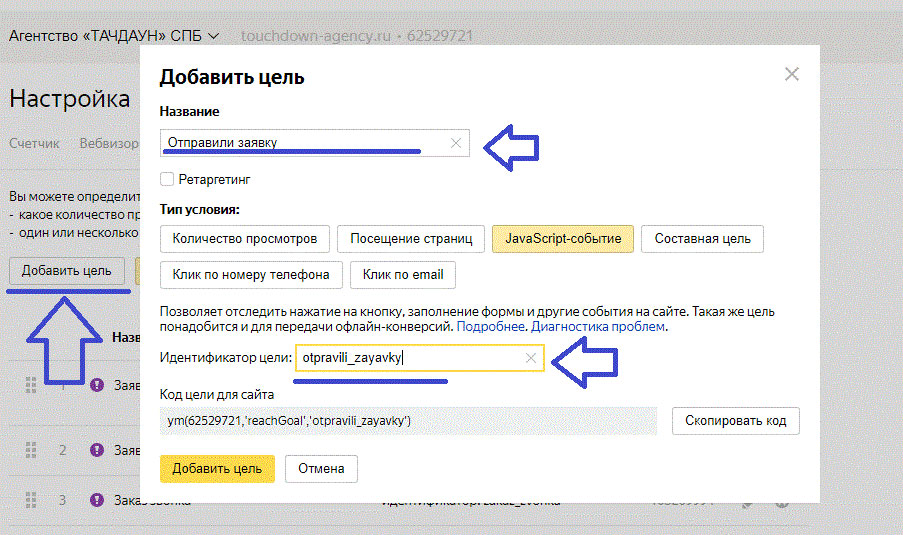Select the JavaScript-событие condition type
The width and height of the screenshot is (903, 535).
[x=563, y=239]
